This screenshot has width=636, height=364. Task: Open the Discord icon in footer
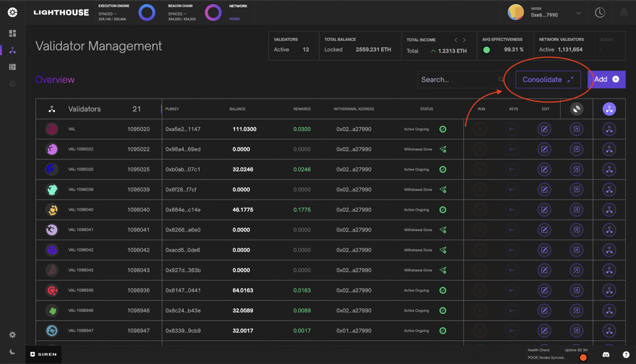tap(606, 354)
